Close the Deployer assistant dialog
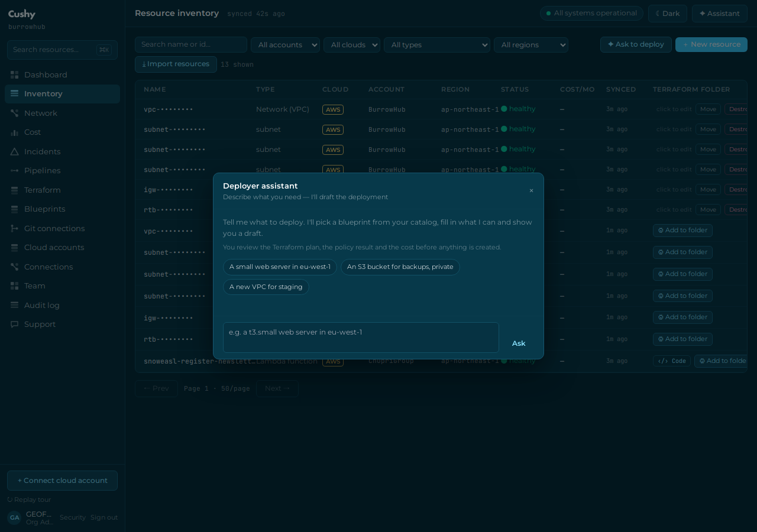This screenshot has height=532, width=757. click(531, 190)
